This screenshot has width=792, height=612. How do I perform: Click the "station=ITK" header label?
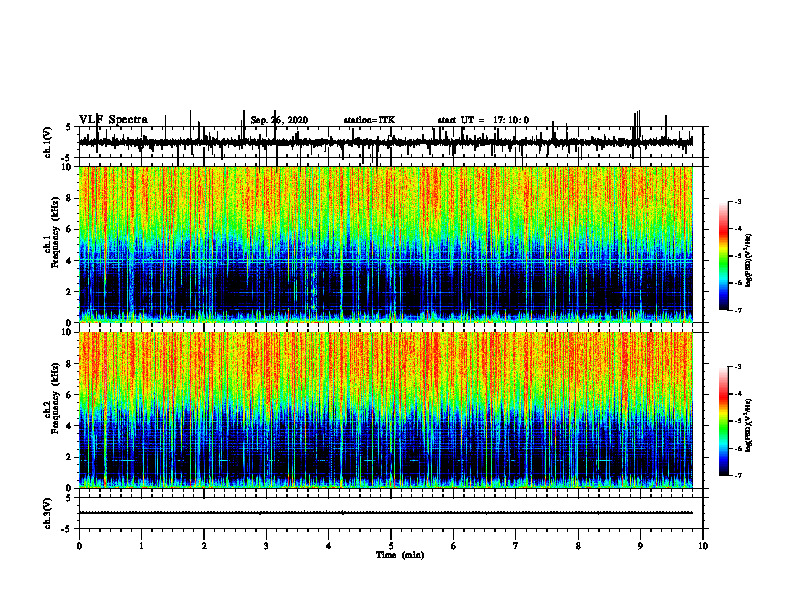click(369, 120)
